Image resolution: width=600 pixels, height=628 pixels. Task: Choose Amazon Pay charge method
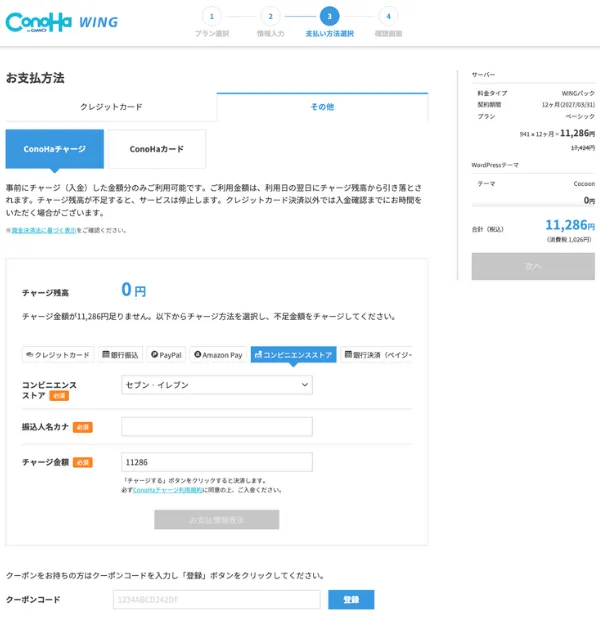click(218, 354)
